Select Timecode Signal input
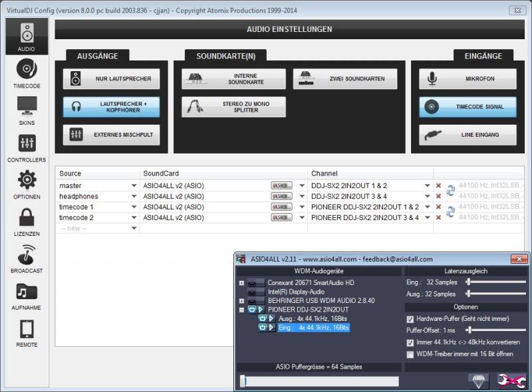532x392 pixels. click(x=468, y=107)
